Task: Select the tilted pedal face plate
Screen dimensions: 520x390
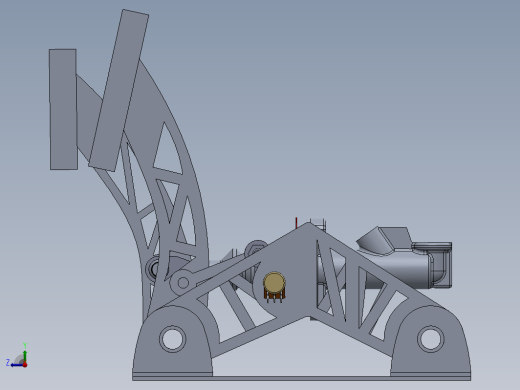Action: tap(119, 90)
